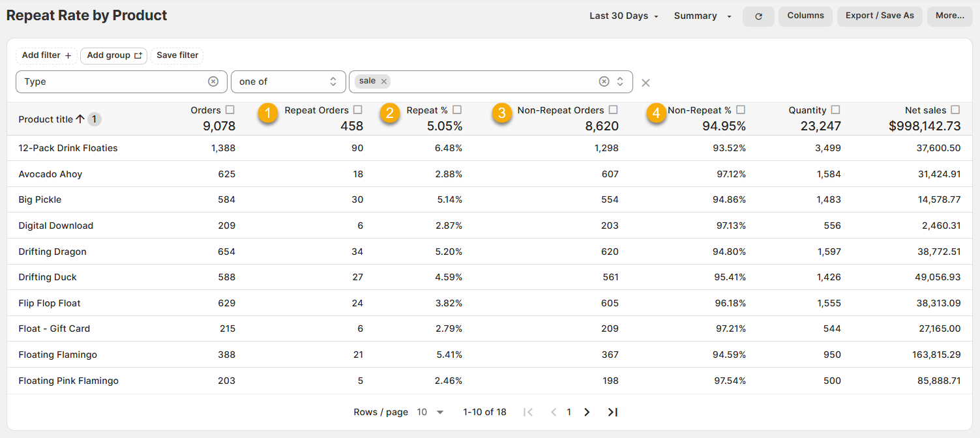The height and width of the screenshot is (438, 980).
Task: Go to next page of results
Action: coord(587,412)
